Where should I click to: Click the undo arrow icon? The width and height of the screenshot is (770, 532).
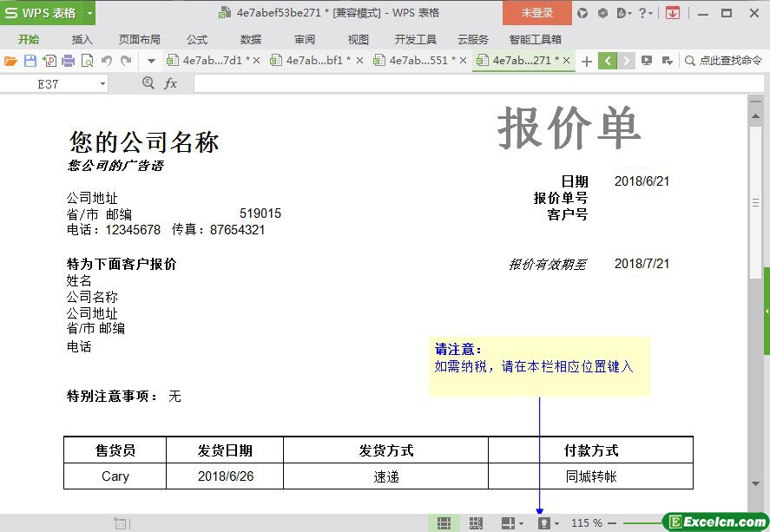point(107,61)
